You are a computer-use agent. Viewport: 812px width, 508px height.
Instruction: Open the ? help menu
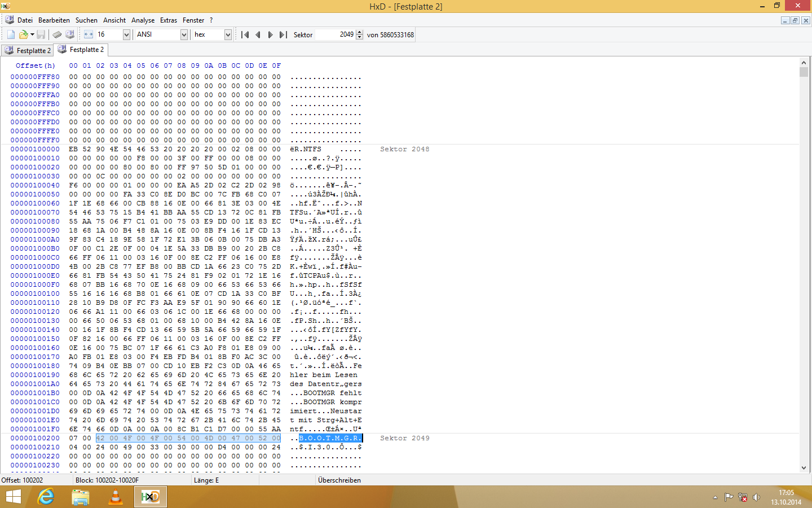tap(211, 20)
